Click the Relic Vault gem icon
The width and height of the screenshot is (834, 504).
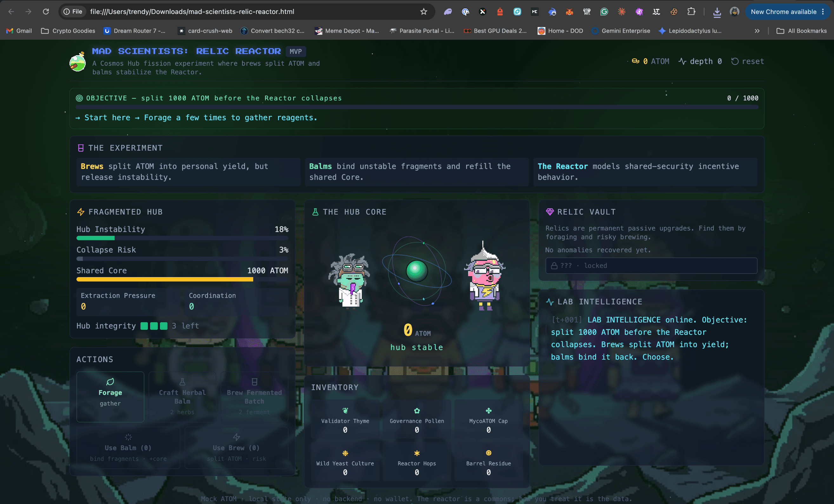click(x=550, y=212)
